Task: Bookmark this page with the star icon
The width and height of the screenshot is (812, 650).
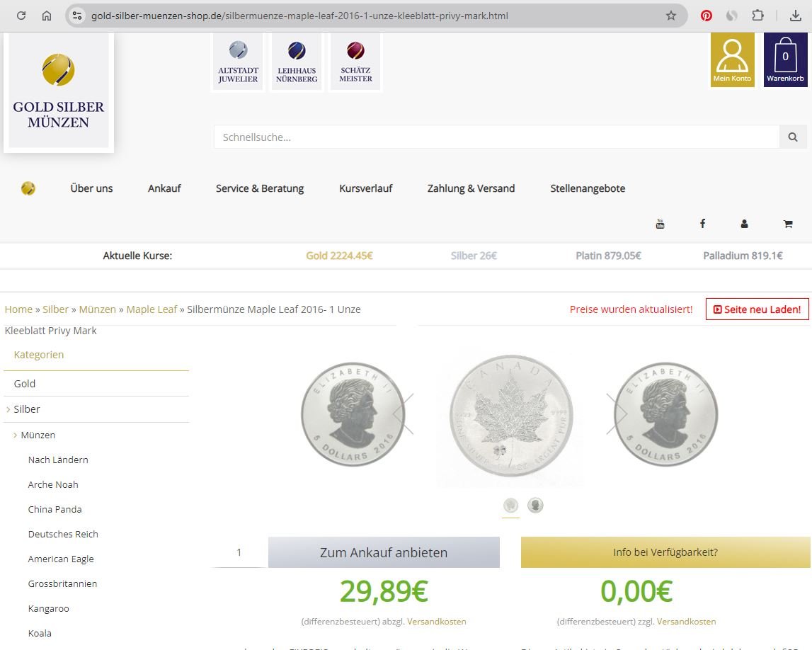Action: point(670,16)
